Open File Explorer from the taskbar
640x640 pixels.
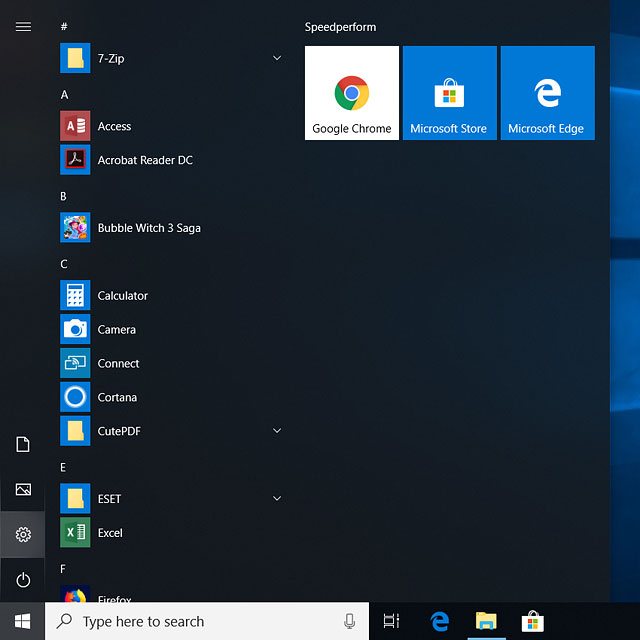(486, 621)
